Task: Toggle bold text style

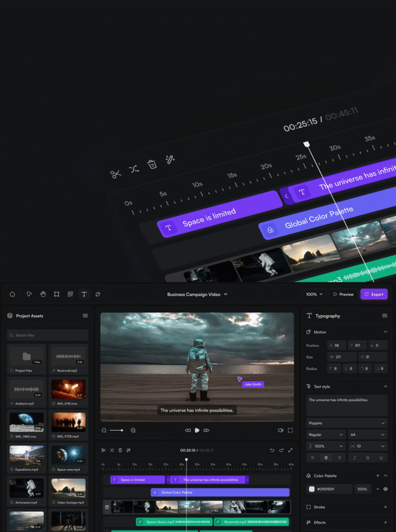Action: tap(367, 458)
